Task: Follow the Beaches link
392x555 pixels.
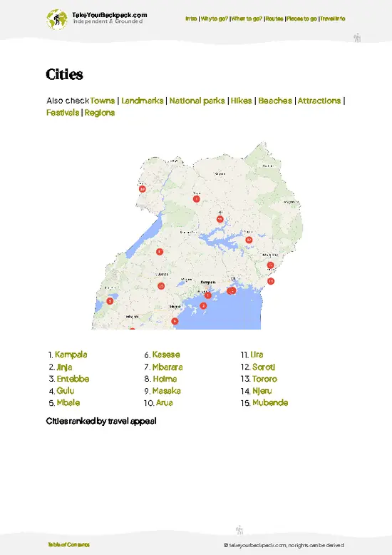Action: (x=275, y=101)
